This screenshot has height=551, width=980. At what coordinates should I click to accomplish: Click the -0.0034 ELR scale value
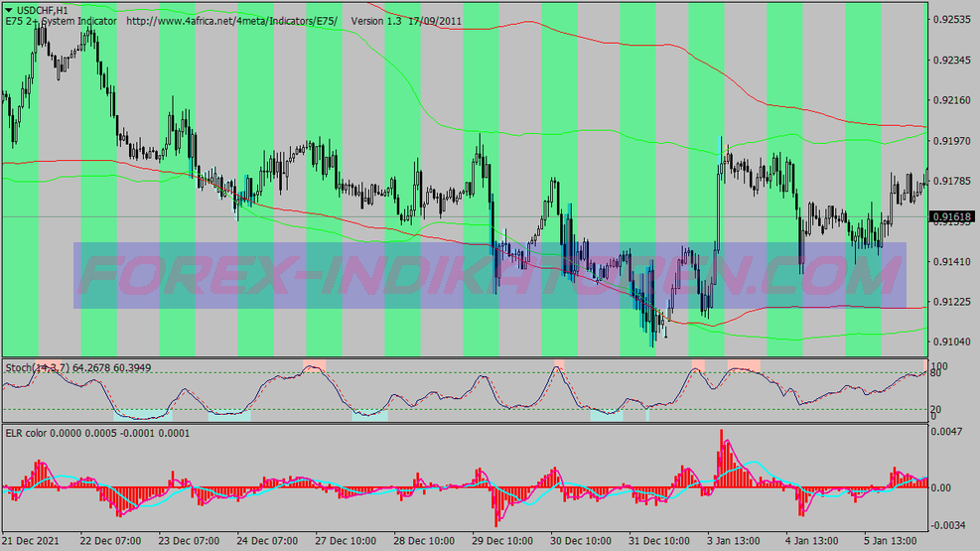[949, 524]
